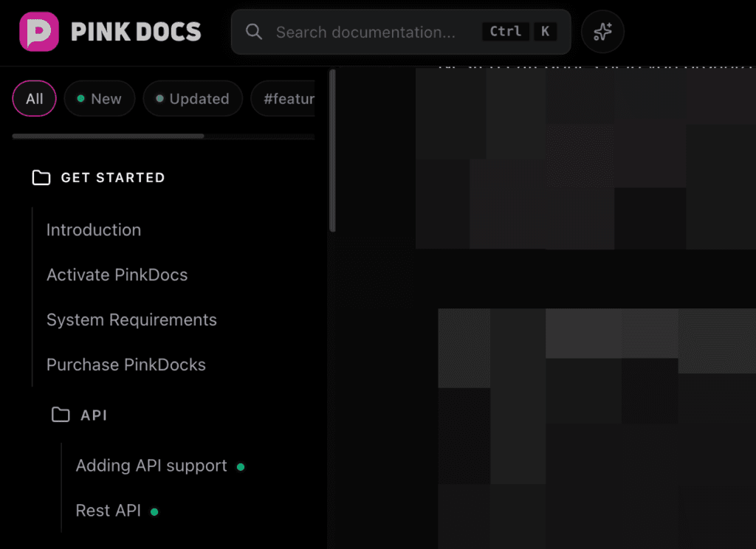
Task: Enable the All filter chip
Action: [34, 98]
